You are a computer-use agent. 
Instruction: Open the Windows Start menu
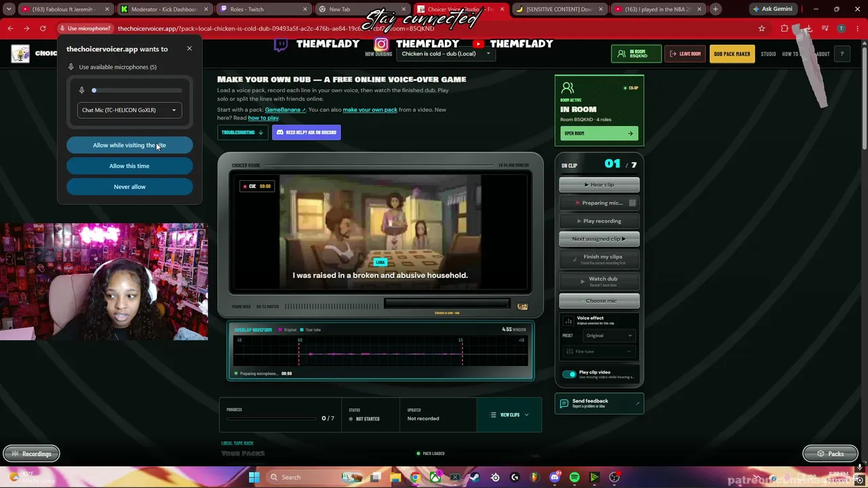click(x=254, y=477)
